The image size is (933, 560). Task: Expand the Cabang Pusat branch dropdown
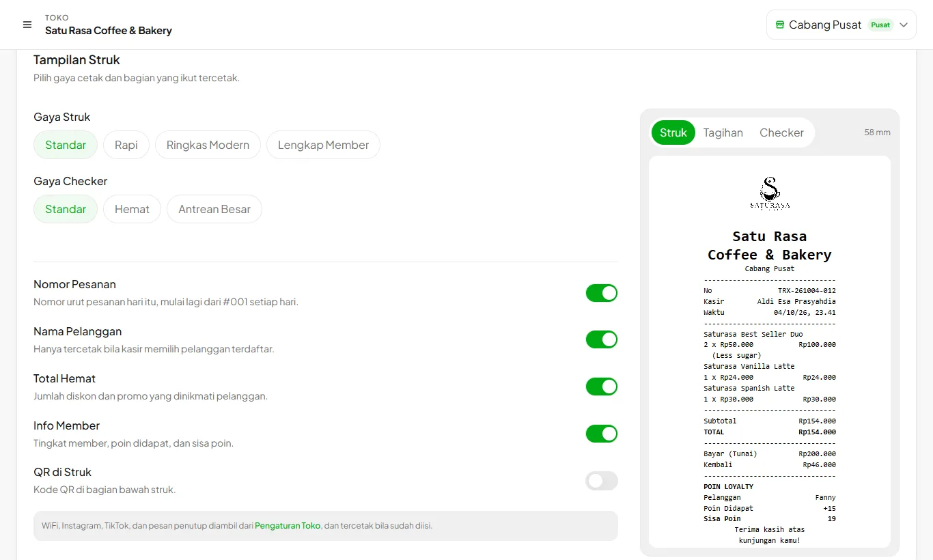click(841, 25)
